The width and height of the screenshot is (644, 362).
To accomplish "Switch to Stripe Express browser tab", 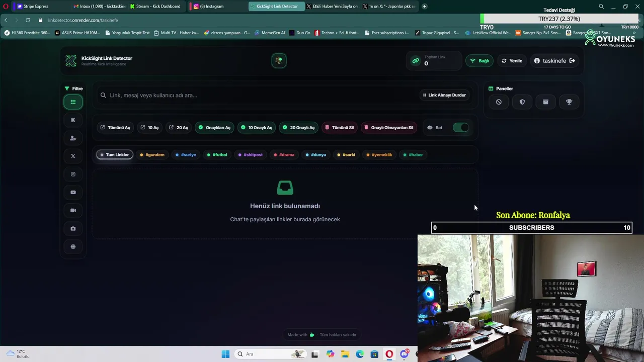I will click(x=36, y=7).
